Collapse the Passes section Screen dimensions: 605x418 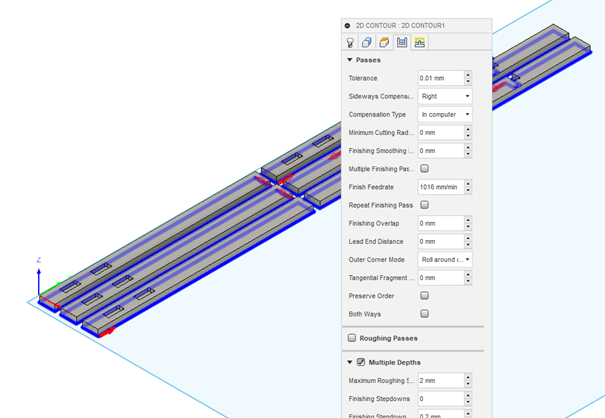point(350,60)
